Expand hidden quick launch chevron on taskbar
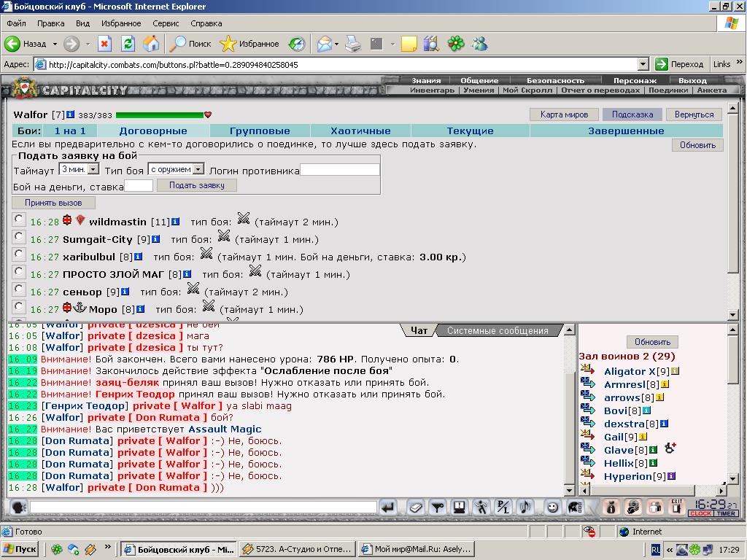This screenshot has height=560, width=747. click(x=108, y=547)
